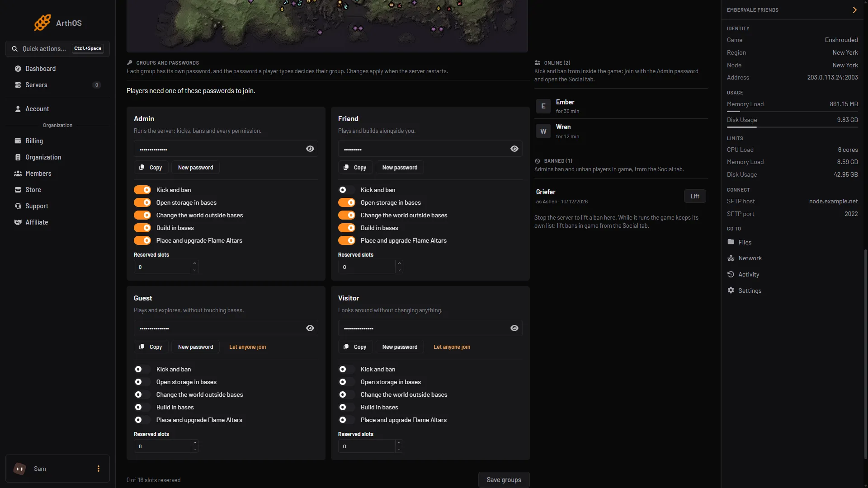Open Settings gear in Go To
The height and width of the screenshot is (488, 868).
coord(731,291)
